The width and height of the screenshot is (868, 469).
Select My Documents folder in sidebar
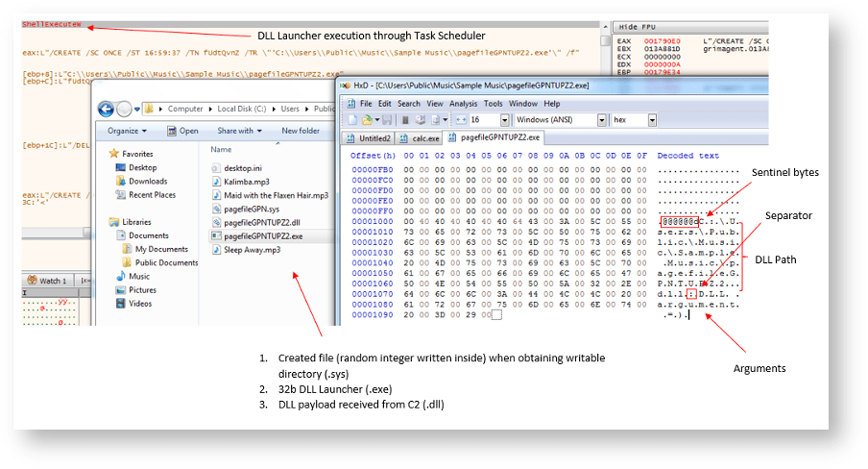pos(155,250)
